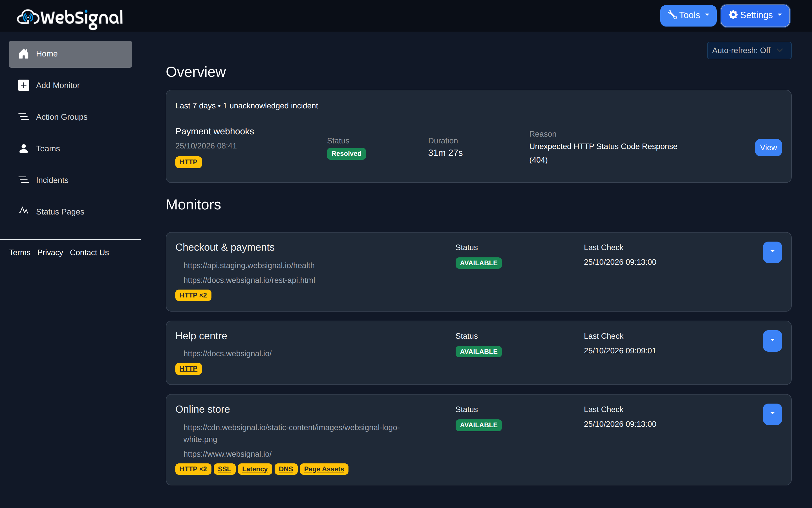
Task: Click the Checkout & payments monitor title
Action: [x=225, y=247]
